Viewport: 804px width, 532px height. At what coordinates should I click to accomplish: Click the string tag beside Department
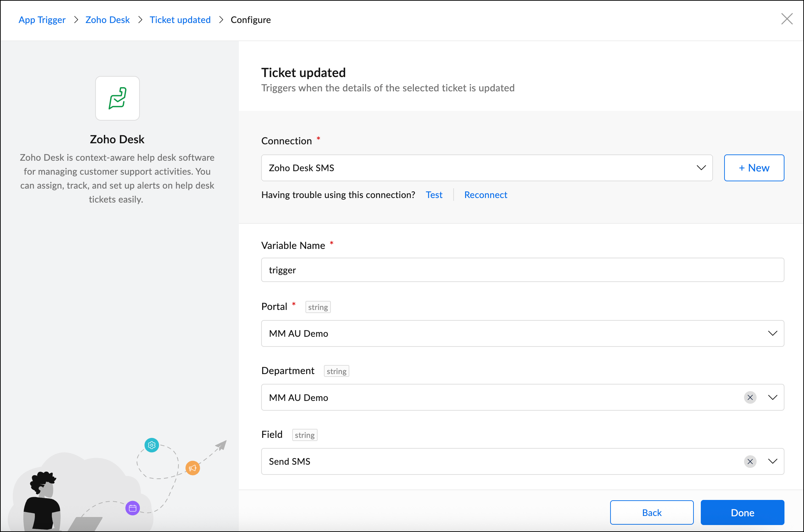(336, 371)
